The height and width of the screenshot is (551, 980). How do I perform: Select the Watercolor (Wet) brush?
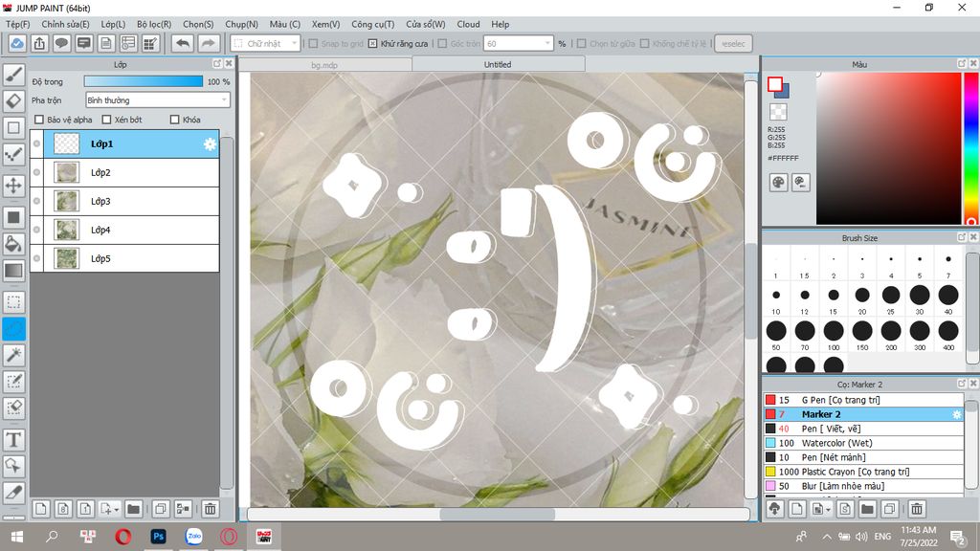coord(863,443)
